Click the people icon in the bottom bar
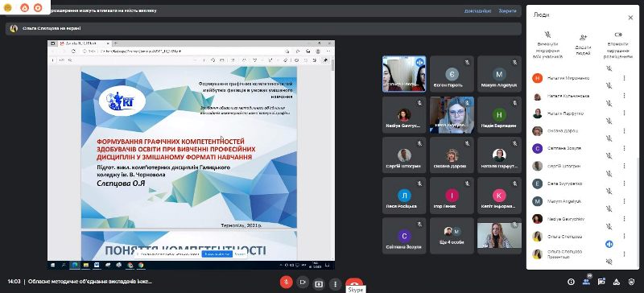 [586, 282]
